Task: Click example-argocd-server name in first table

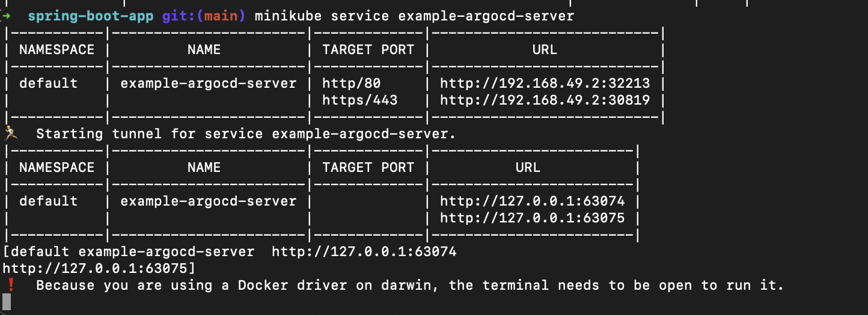Action: (209, 83)
